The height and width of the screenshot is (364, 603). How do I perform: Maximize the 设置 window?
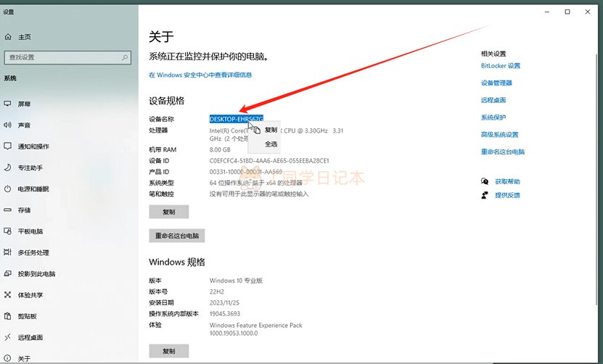click(567, 12)
